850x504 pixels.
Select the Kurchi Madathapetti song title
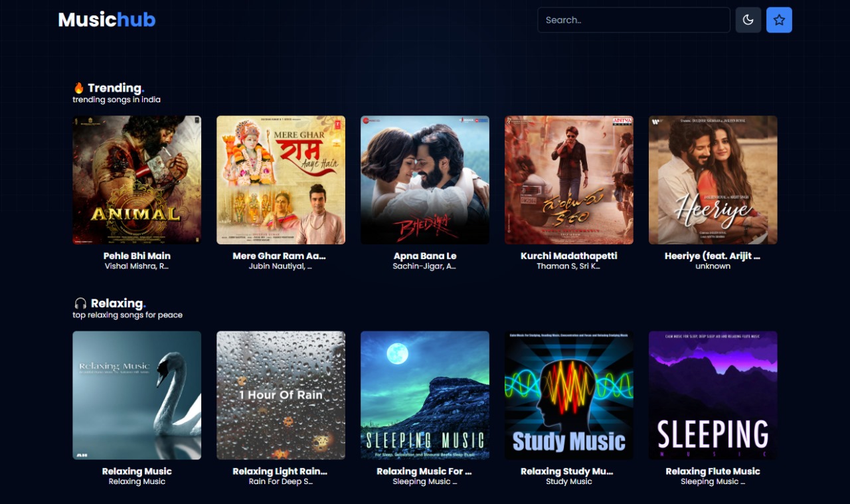pyautogui.click(x=569, y=256)
